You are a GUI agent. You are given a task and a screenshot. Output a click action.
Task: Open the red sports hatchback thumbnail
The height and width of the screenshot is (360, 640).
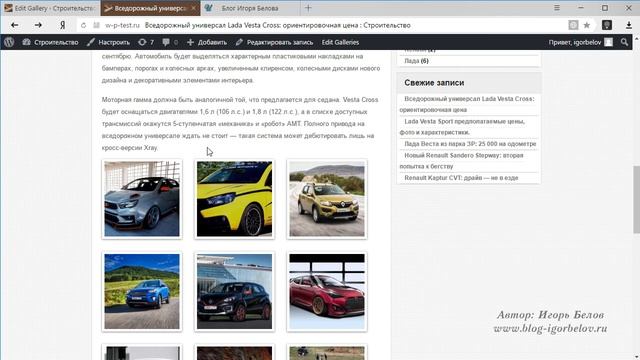(x=327, y=291)
